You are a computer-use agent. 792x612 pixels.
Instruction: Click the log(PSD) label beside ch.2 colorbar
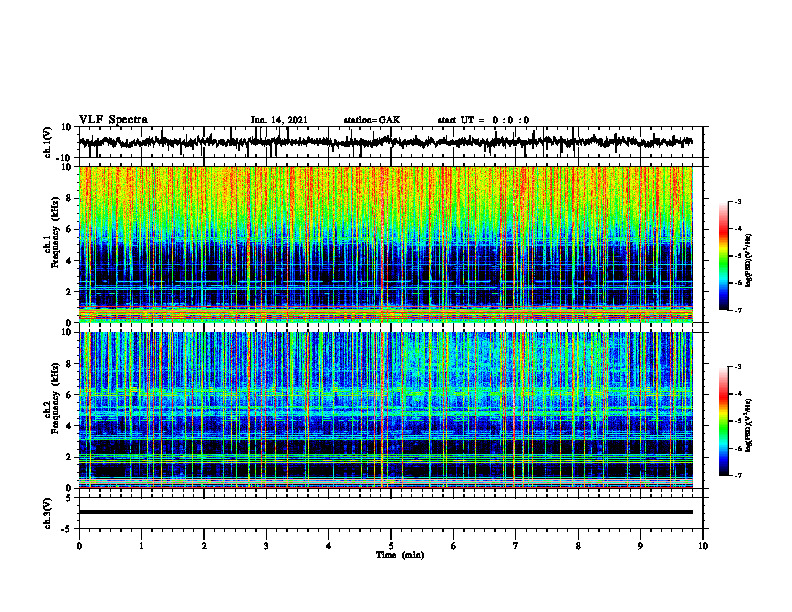749,426
